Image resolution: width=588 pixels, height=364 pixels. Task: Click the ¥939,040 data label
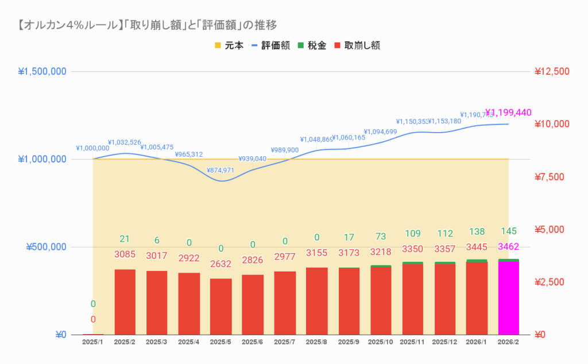(x=253, y=159)
